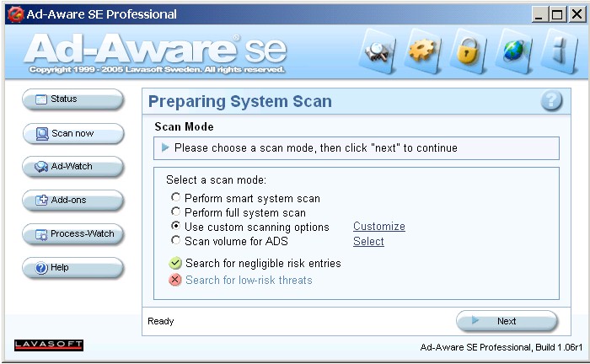Click the 'Preparing System Scan' heading

coord(240,101)
